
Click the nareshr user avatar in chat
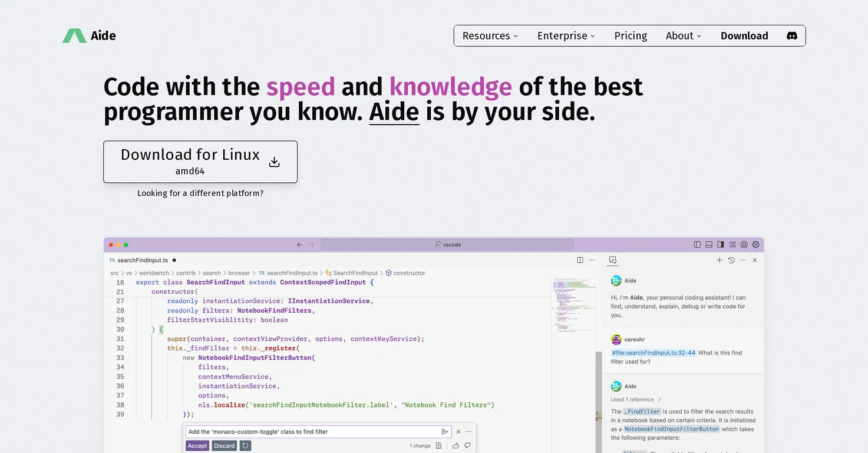click(616, 340)
